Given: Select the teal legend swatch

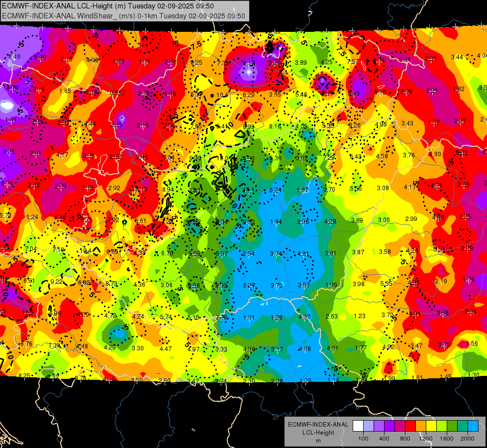Looking at the screenshot, I should 463,426.
